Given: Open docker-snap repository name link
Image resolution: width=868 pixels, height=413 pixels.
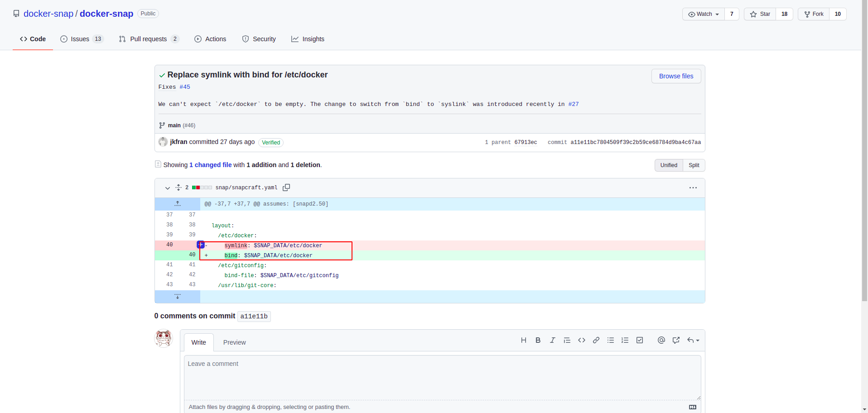Looking at the screenshot, I should click(x=106, y=14).
